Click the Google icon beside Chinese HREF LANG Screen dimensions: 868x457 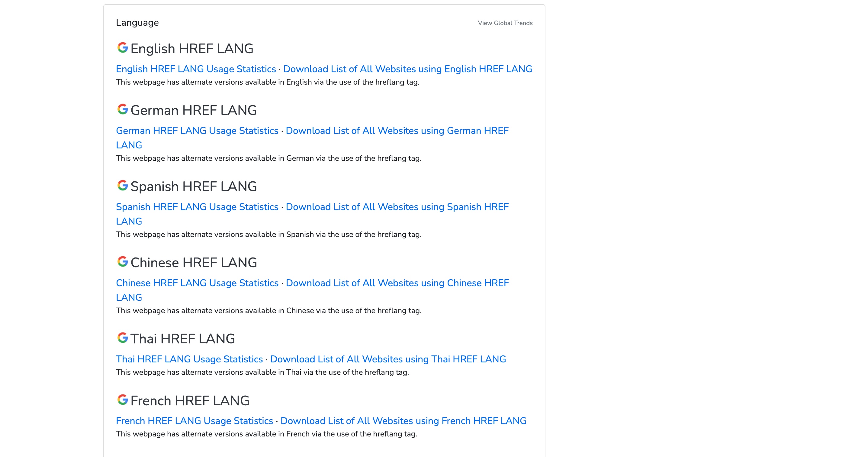pyautogui.click(x=122, y=261)
